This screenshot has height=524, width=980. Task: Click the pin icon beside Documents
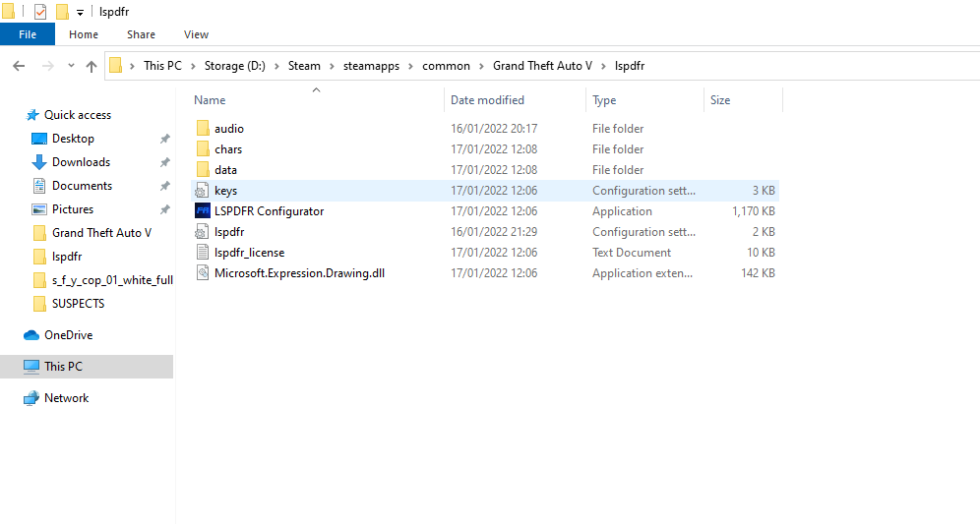[165, 186]
